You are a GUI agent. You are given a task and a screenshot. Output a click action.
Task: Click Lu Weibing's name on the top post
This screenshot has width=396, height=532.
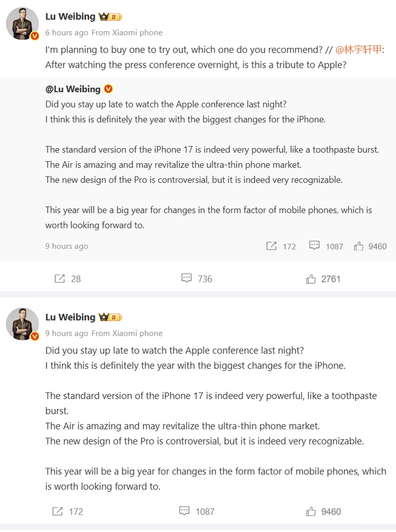tap(70, 17)
